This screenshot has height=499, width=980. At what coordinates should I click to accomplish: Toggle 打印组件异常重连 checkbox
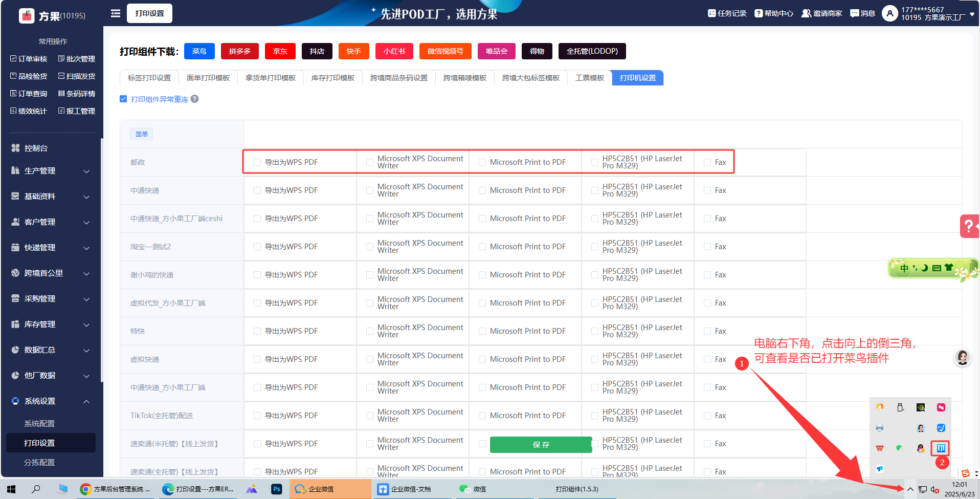pos(123,99)
